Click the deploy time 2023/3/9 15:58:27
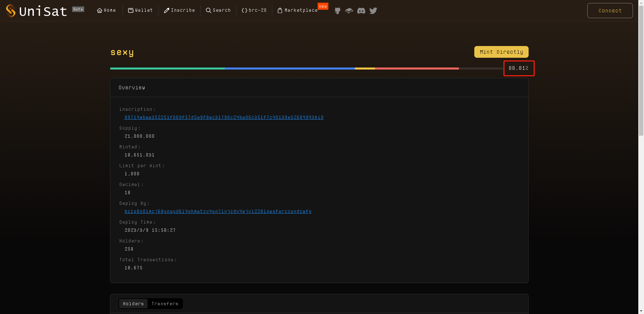The image size is (644, 314). 150,230
